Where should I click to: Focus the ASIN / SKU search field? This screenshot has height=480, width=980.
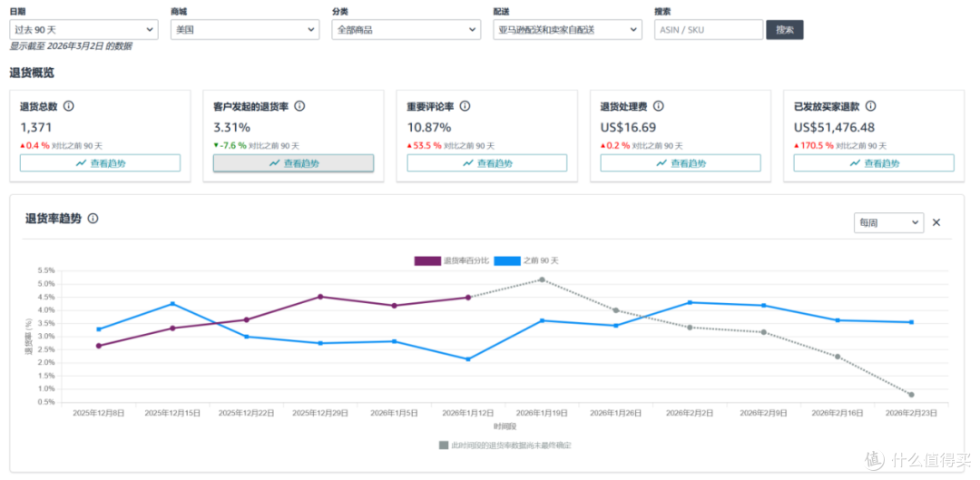coord(709,29)
